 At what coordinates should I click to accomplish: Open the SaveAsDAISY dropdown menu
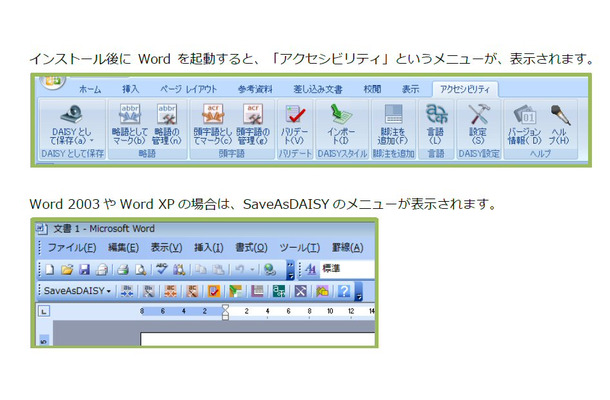pos(77,291)
